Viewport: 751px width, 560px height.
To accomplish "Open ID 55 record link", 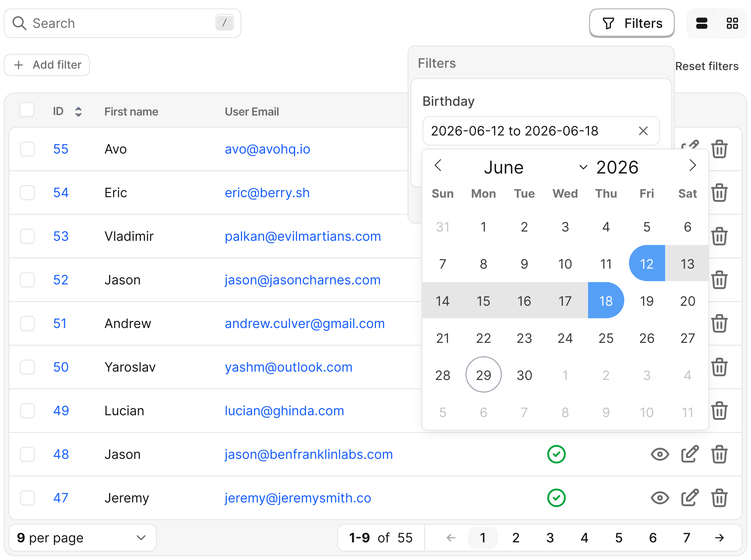I will pyautogui.click(x=61, y=149).
